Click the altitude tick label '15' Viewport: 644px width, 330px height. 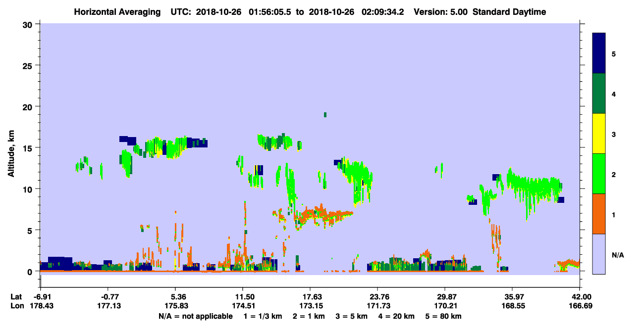[x=29, y=148]
